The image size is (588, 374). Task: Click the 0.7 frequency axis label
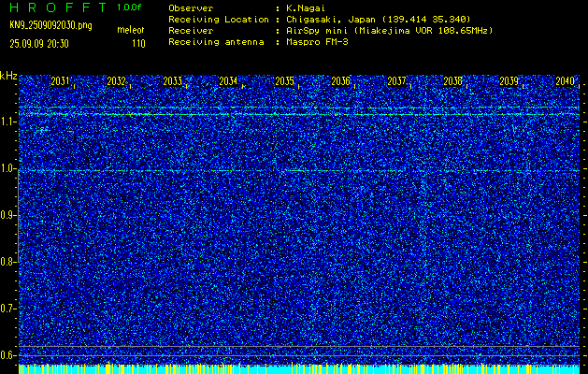(7, 309)
